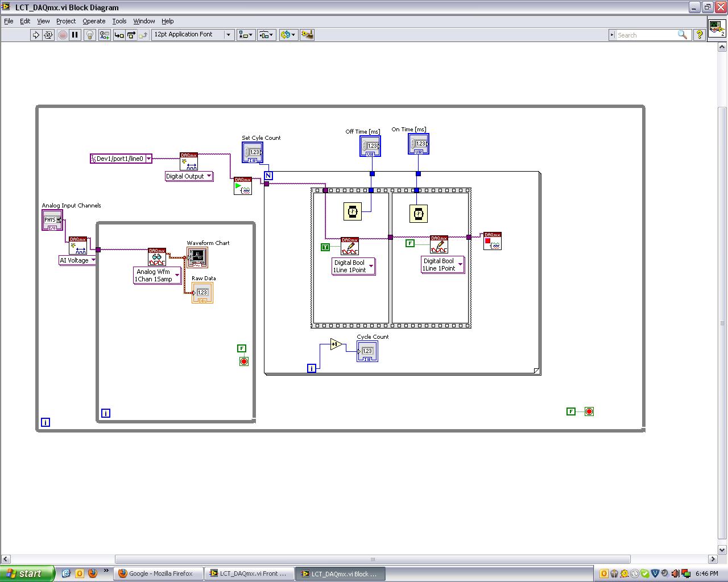Open the Help menu
The image size is (728, 582).
tap(167, 21)
